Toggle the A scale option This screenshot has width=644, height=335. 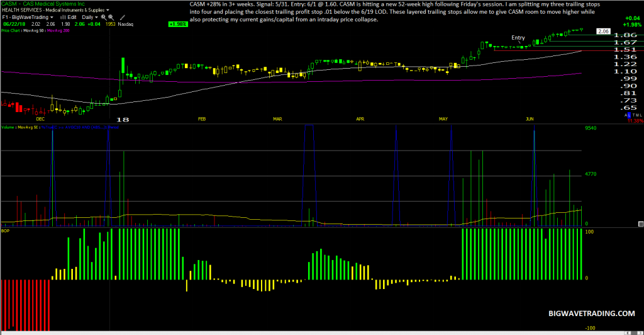626,115
